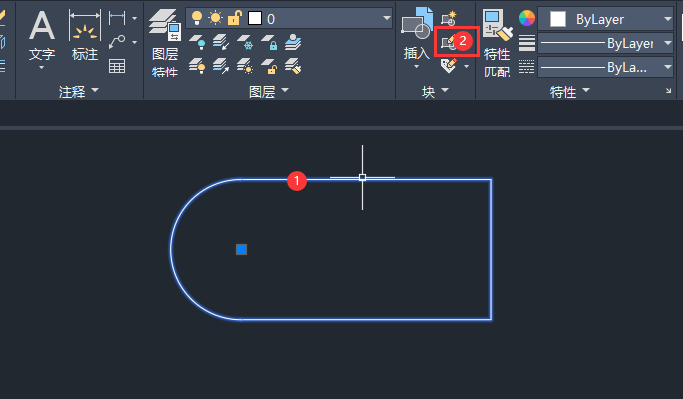The height and width of the screenshot is (399, 683).
Task: Toggle the layer freeze sun icon
Action: pos(215,18)
